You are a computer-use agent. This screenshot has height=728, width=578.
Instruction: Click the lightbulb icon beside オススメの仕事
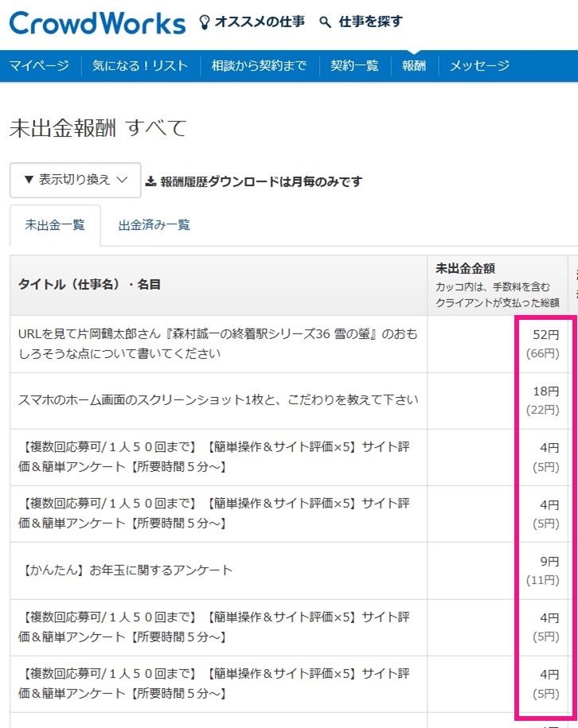(x=204, y=22)
